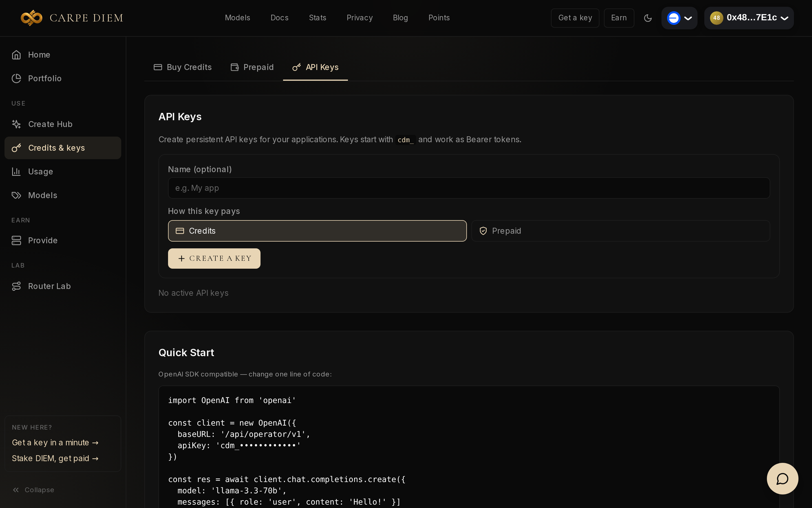Click the baseURL line in the code sample
812x508 pixels.
[244, 434]
